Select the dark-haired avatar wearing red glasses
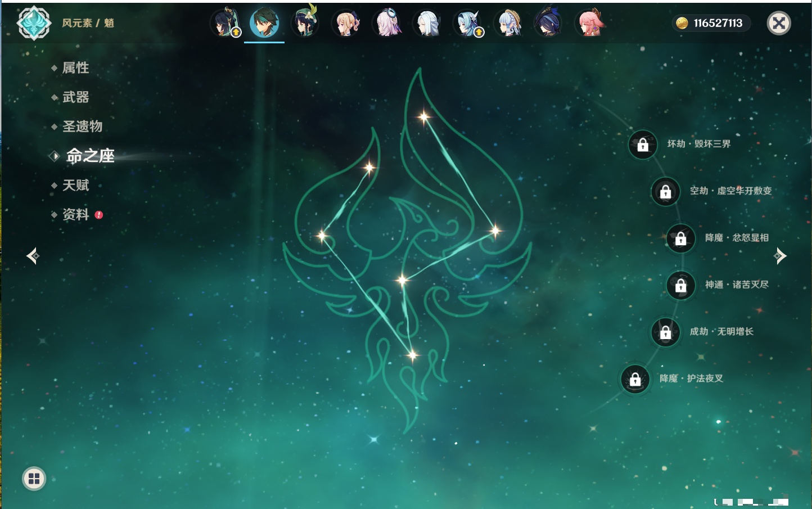This screenshot has height=509, width=812. tap(224, 23)
